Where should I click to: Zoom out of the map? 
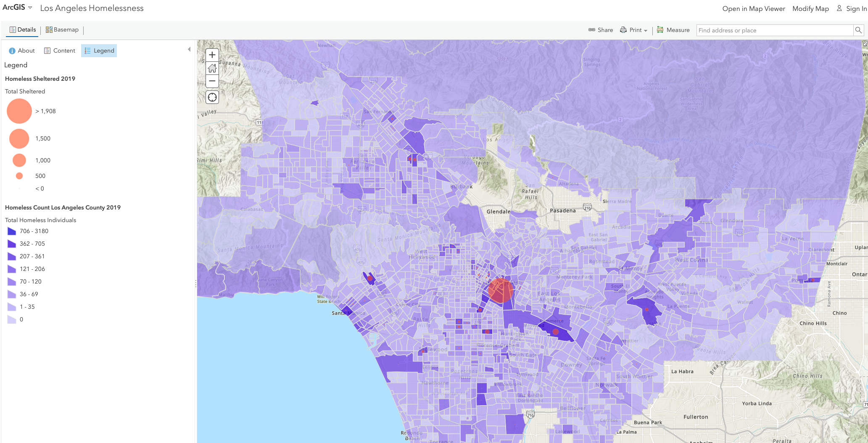(x=212, y=81)
